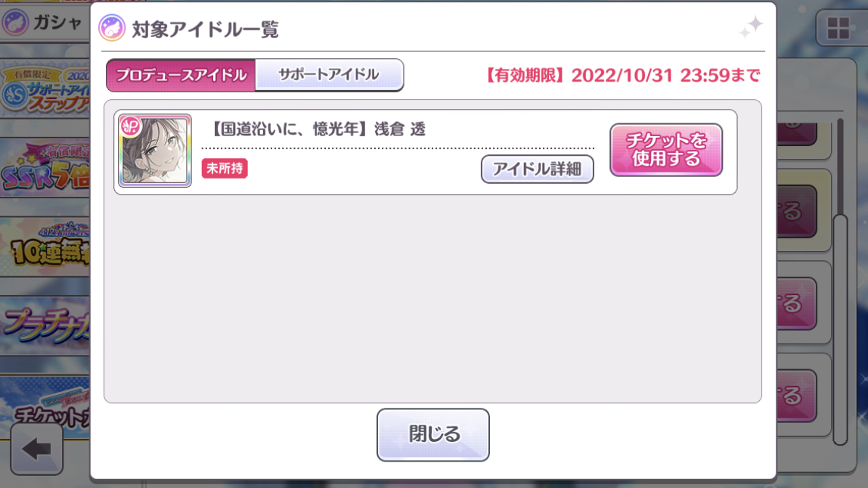Click the 未所持 status badge

pos(225,169)
